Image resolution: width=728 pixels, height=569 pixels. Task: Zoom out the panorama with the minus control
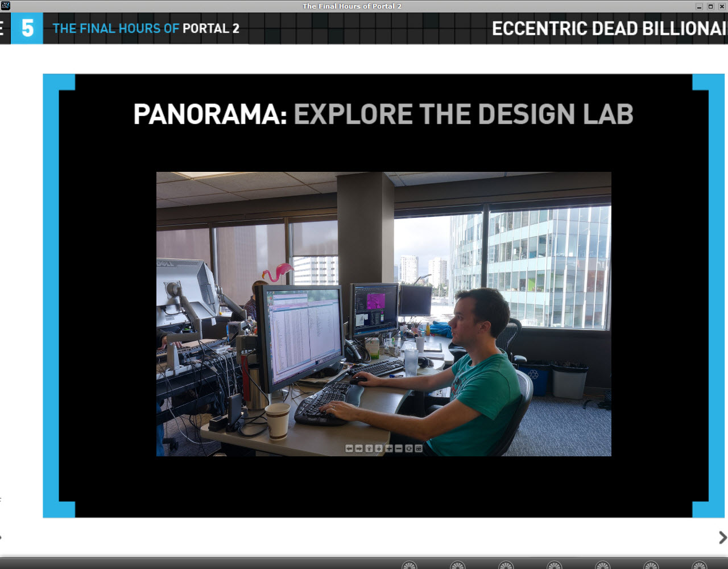[x=399, y=448]
